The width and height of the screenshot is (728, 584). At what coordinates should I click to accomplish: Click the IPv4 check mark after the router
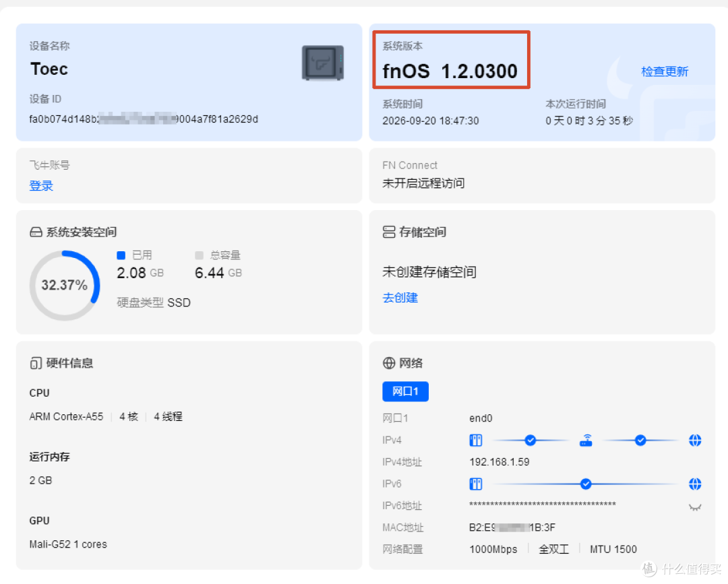point(640,441)
